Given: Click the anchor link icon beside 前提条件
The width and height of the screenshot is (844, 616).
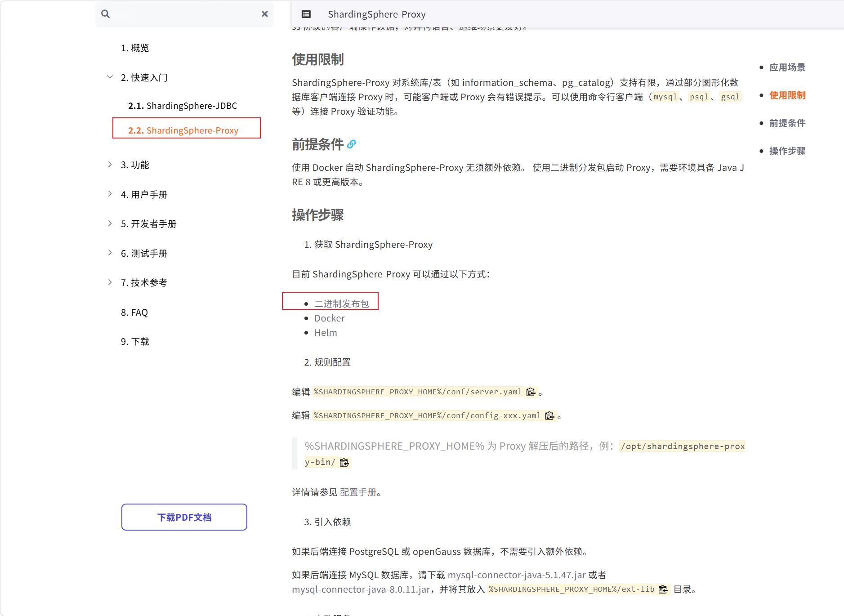Looking at the screenshot, I should [x=352, y=144].
